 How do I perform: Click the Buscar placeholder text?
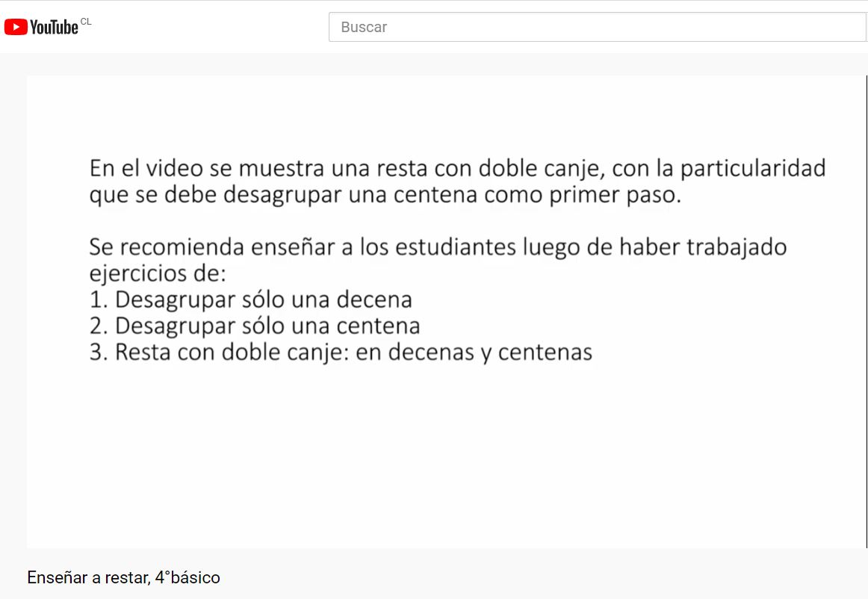point(364,27)
